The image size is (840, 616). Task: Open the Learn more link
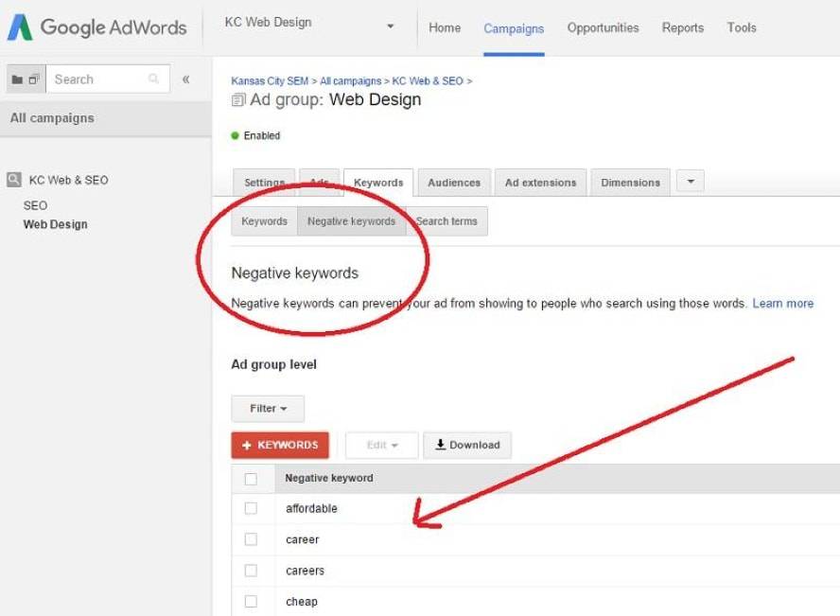click(782, 304)
